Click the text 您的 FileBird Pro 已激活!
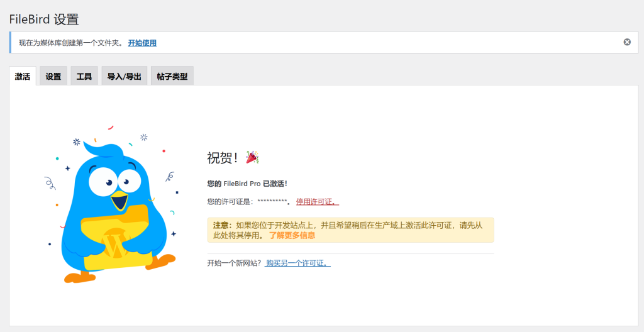The image size is (644, 332). pos(247,184)
